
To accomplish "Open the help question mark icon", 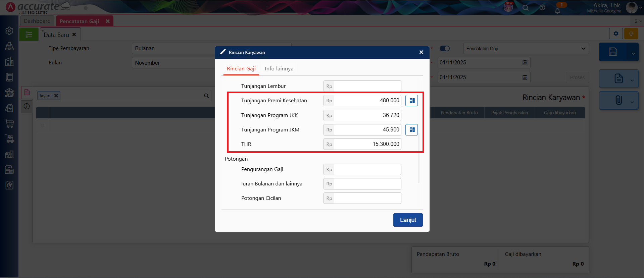I will pos(542,8).
